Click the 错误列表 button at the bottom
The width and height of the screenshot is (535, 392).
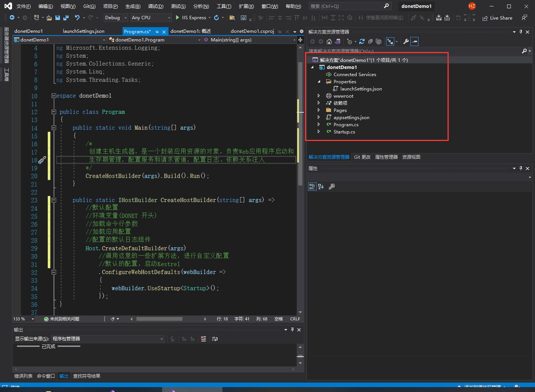click(x=23, y=376)
